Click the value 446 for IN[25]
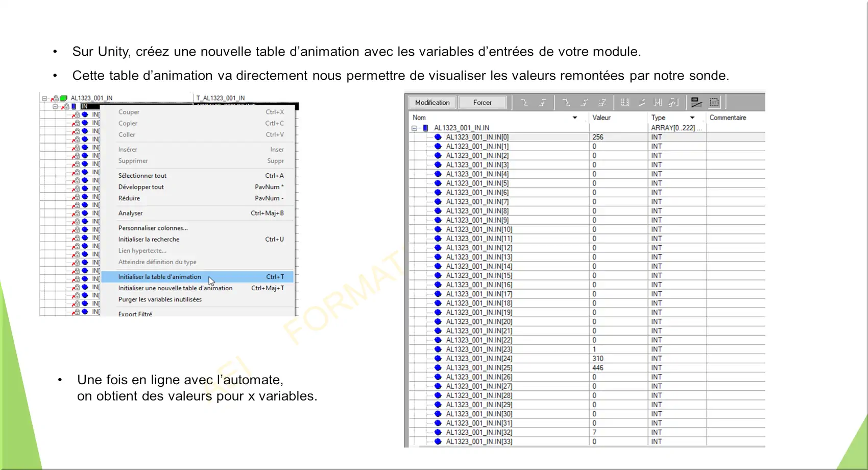The height and width of the screenshot is (470, 868). pyautogui.click(x=598, y=368)
